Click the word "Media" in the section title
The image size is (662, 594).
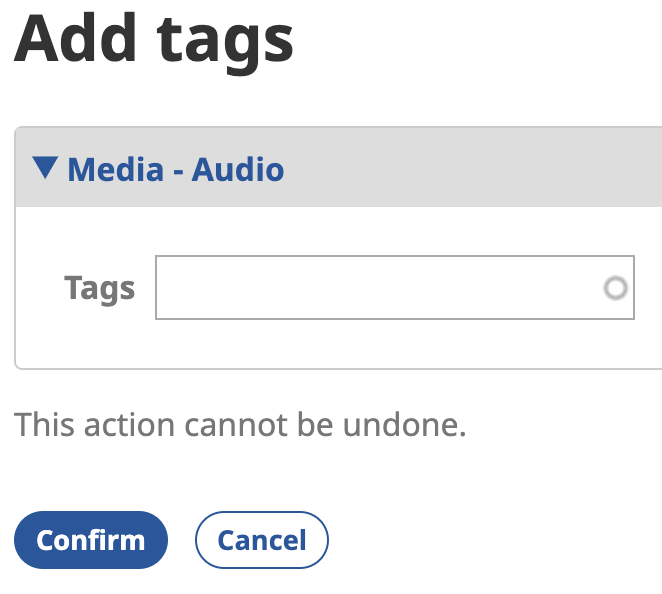tap(115, 169)
